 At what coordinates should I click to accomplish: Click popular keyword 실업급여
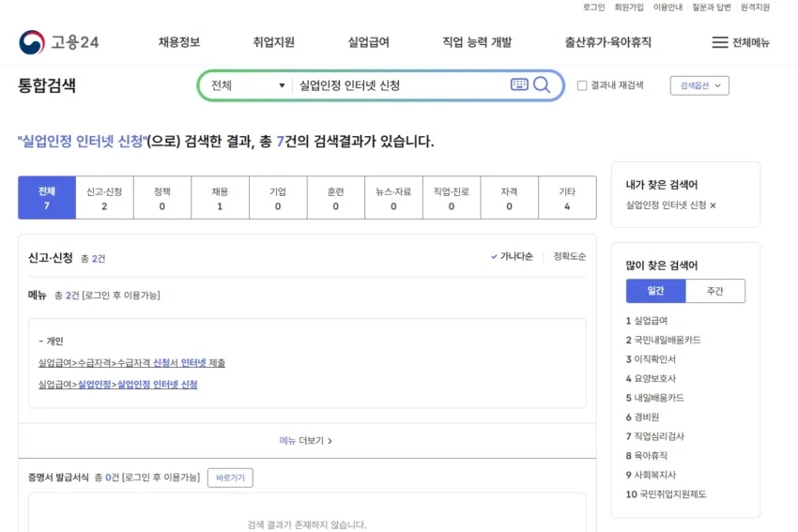point(646,321)
